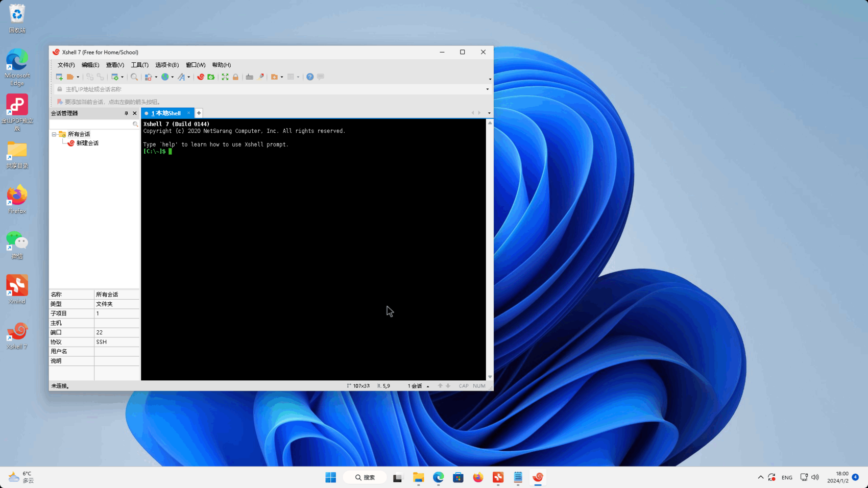This screenshot has width=868, height=488.
Task: Click the New session toolbar icon
Action: (x=59, y=77)
